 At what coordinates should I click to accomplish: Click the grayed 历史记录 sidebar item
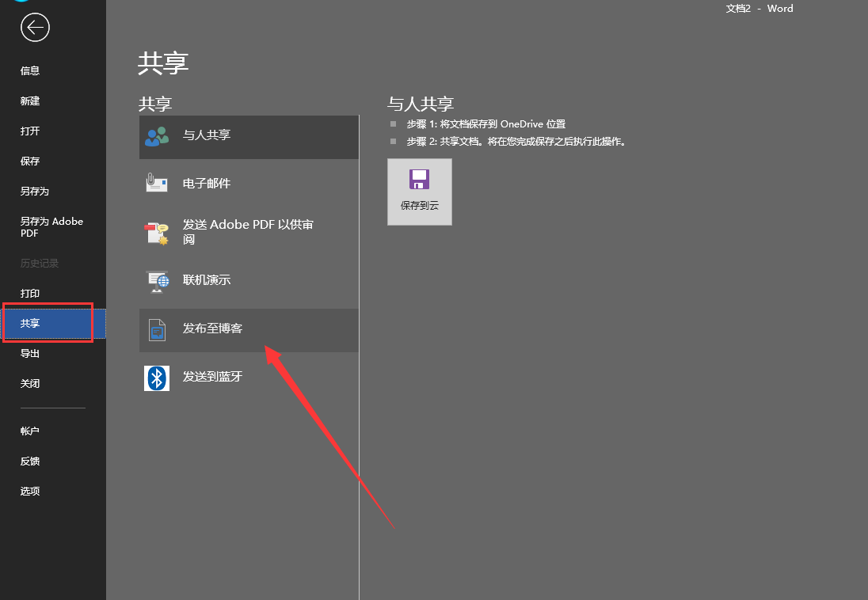point(40,263)
